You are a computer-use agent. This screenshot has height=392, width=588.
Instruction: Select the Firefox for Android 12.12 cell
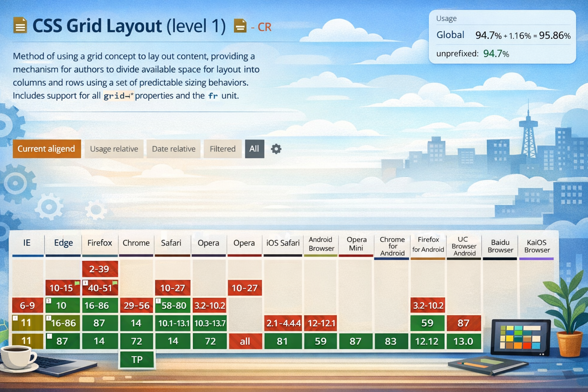pos(428,341)
